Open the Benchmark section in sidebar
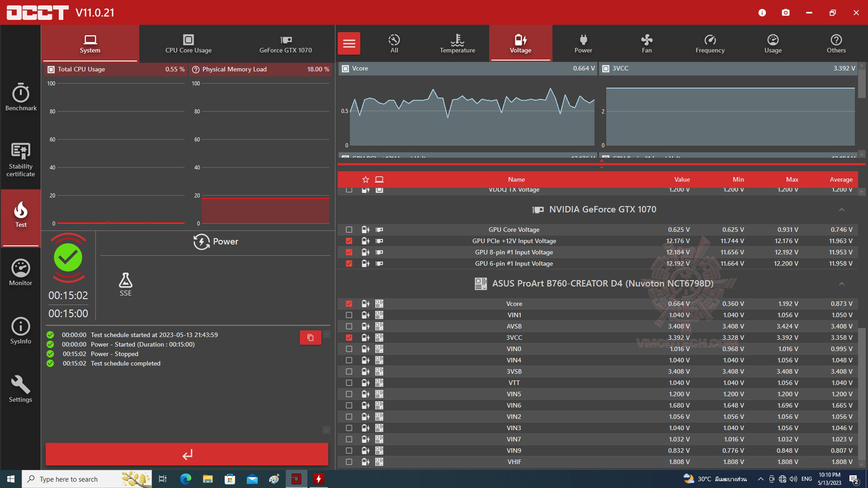The image size is (868, 488). (21, 97)
